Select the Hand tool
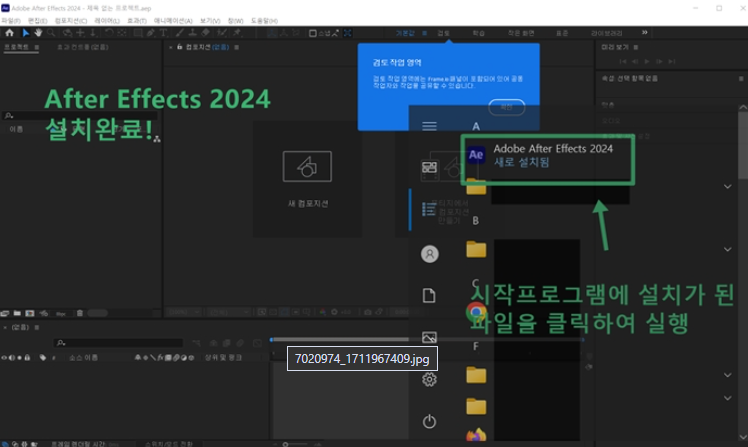The image size is (748, 447). [38, 33]
